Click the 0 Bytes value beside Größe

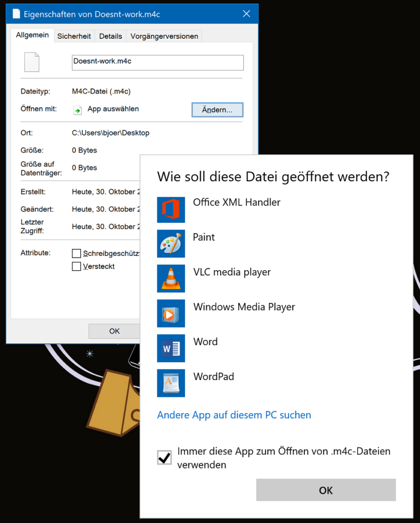(84, 150)
